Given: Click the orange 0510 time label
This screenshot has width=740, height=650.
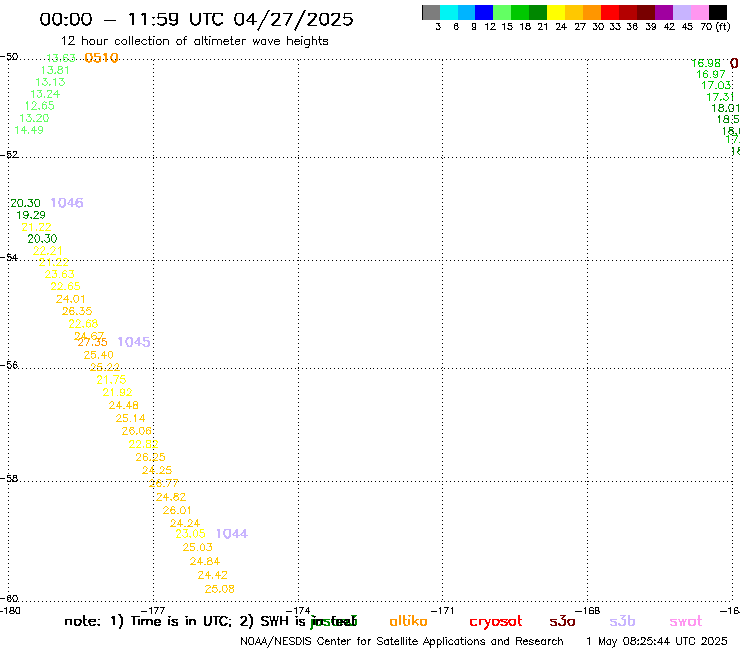Looking at the screenshot, I should coord(101,58).
